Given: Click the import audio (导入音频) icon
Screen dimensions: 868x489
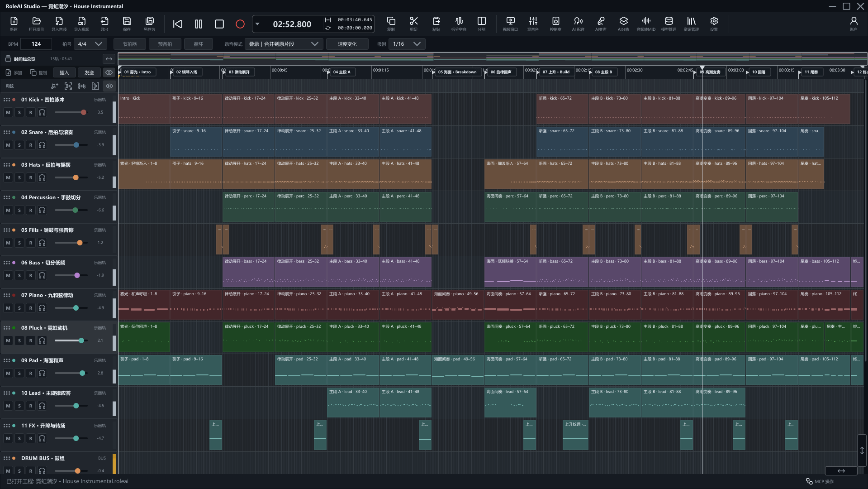Looking at the screenshot, I should pyautogui.click(x=59, y=24).
